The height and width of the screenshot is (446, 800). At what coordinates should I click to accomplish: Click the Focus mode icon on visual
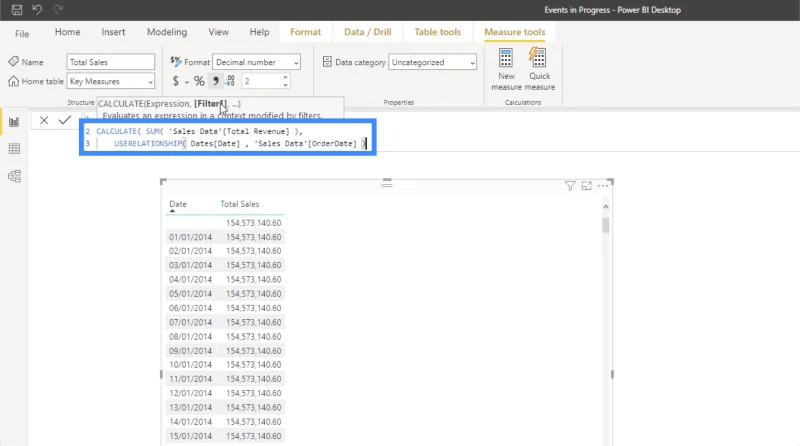(x=587, y=186)
